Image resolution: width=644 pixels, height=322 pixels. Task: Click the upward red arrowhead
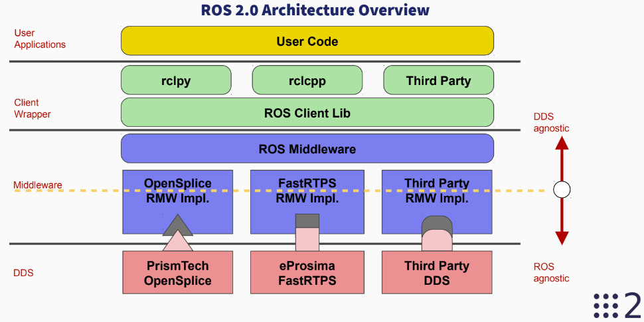(562, 142)
